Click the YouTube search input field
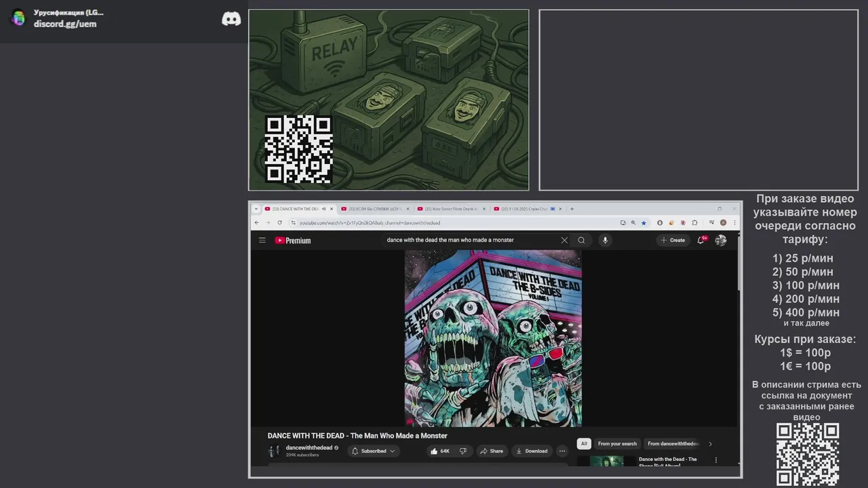This screenshot has height=488, width=868. click(x=471, y=240)
